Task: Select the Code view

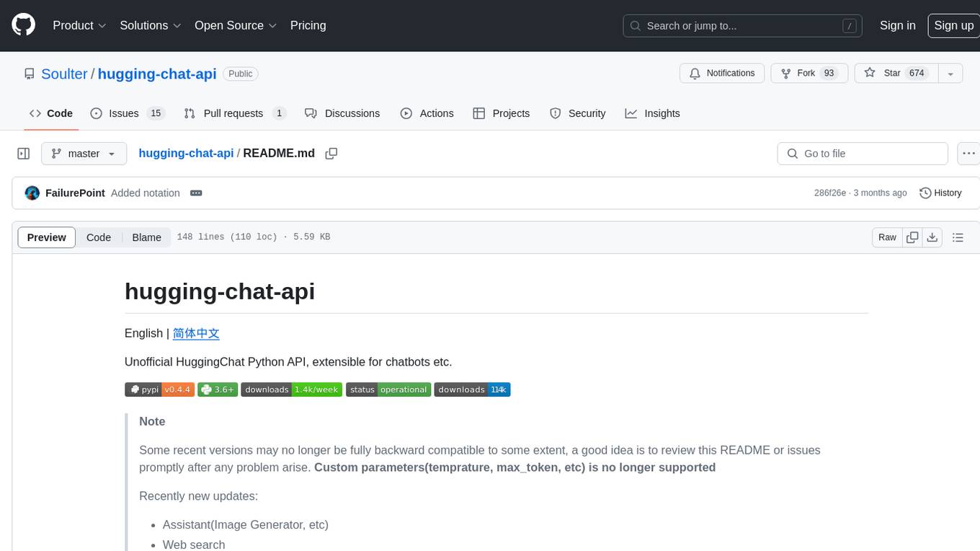Action: (99, 237)
